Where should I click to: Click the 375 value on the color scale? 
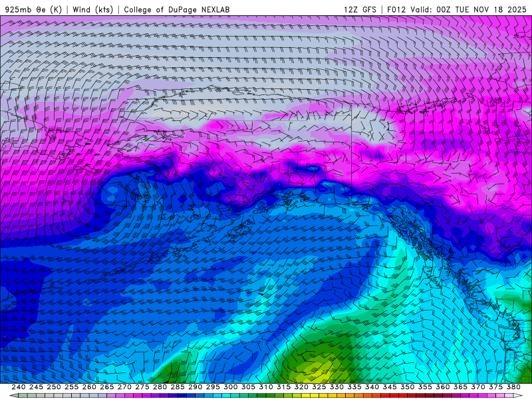(495, 387)
